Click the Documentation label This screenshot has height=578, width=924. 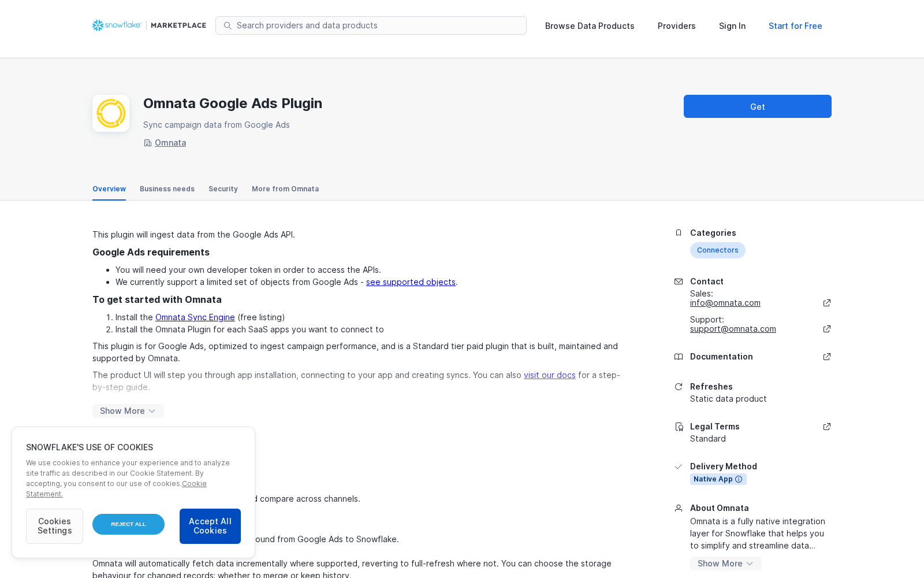pyautogui.click(x=721, y=357)
